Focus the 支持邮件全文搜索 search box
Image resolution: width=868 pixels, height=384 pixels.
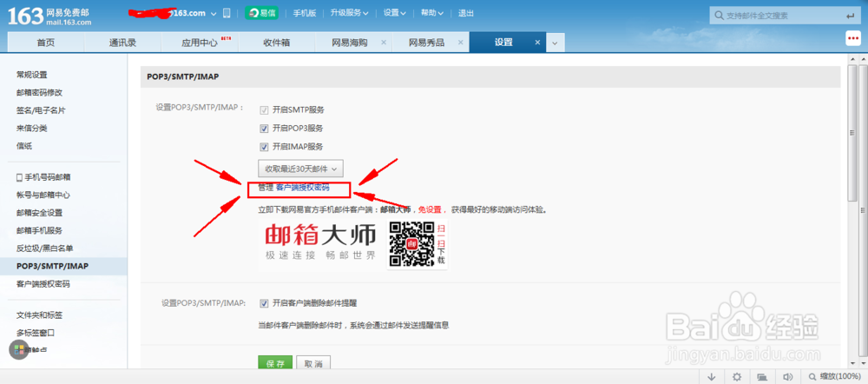tap(783, 16)
